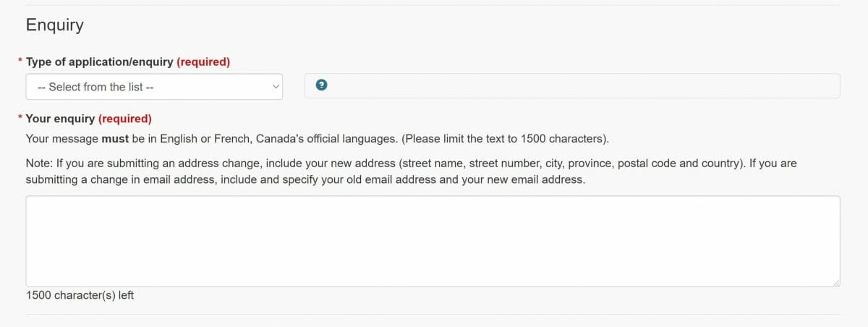Image resolution: width=868 pixels, height=327 pixels.
Task: Click the text area resize handle corner
Action: 836,283
